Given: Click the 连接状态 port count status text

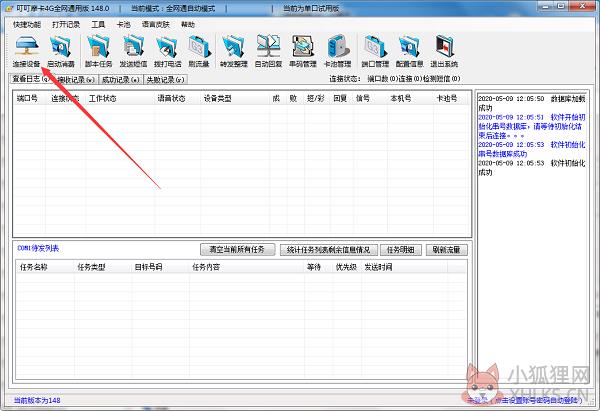Looking at the screenshot, I should 395,79.
